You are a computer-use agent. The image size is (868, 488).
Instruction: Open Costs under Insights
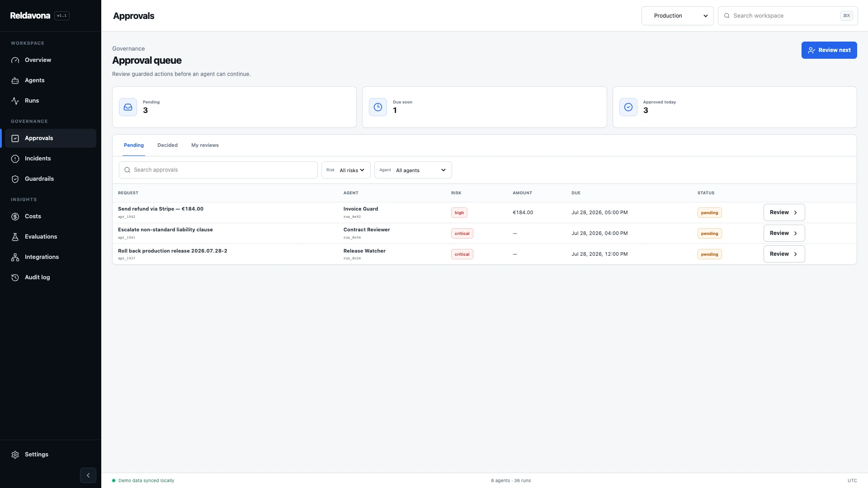pyautogui.click(x=51, y=216)
